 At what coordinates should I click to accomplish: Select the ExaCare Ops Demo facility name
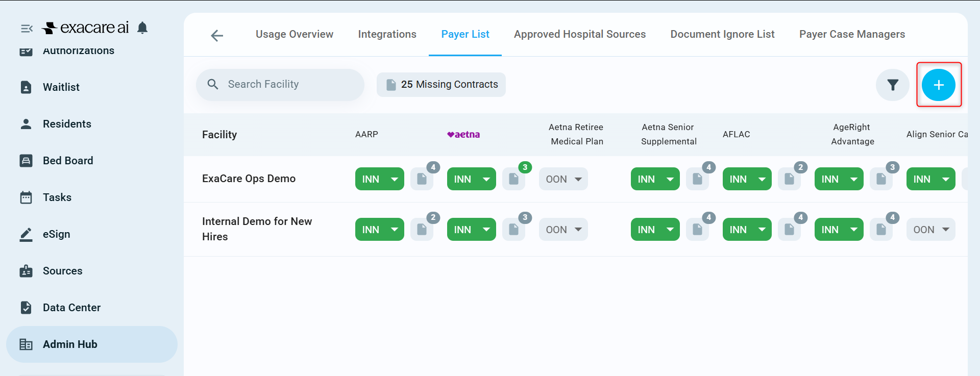[249, 179]
